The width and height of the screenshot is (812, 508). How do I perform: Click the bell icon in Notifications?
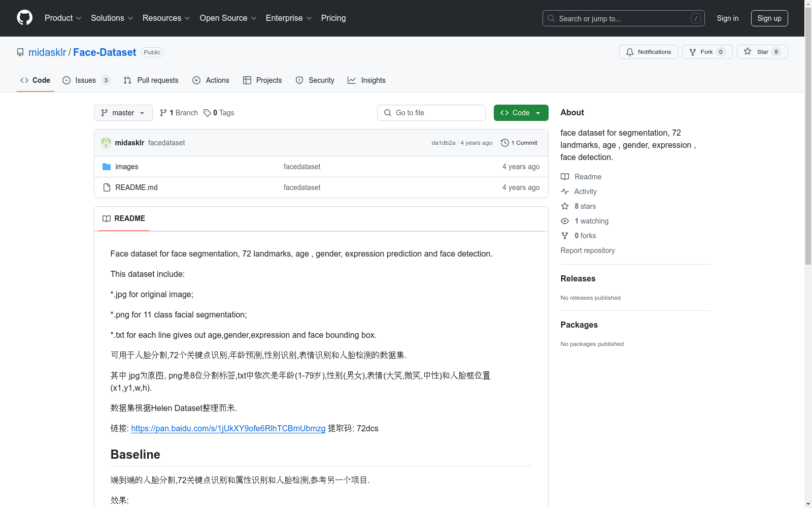(630, 52)
